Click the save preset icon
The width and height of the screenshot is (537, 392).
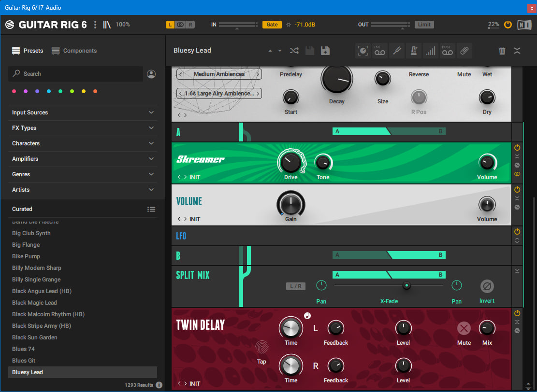(x=310, y=51)
